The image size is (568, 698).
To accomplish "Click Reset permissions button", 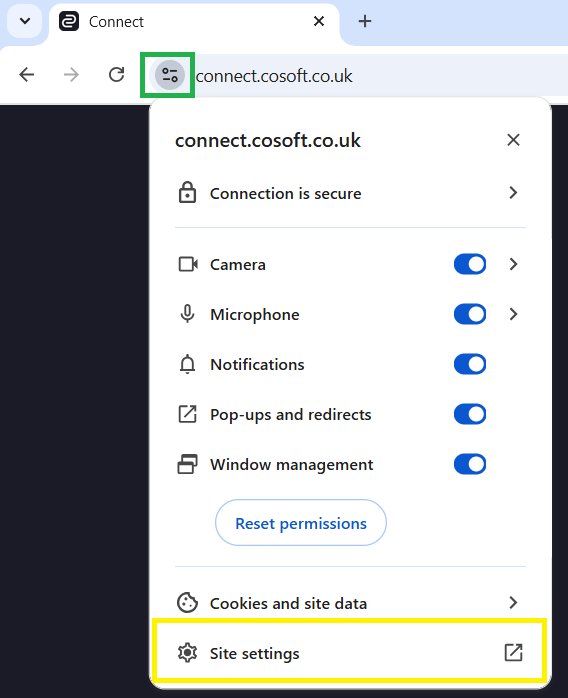I will tap(301, 523).
